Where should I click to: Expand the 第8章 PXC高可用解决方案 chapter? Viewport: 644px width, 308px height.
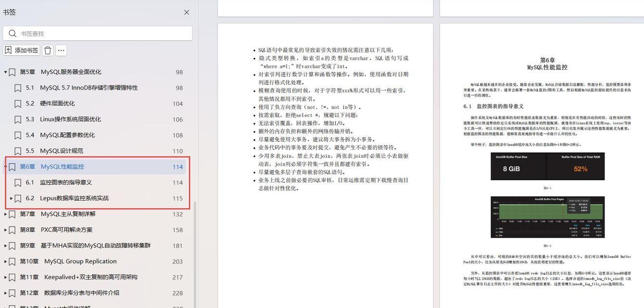pyautogui.click(x=5, y=230)
